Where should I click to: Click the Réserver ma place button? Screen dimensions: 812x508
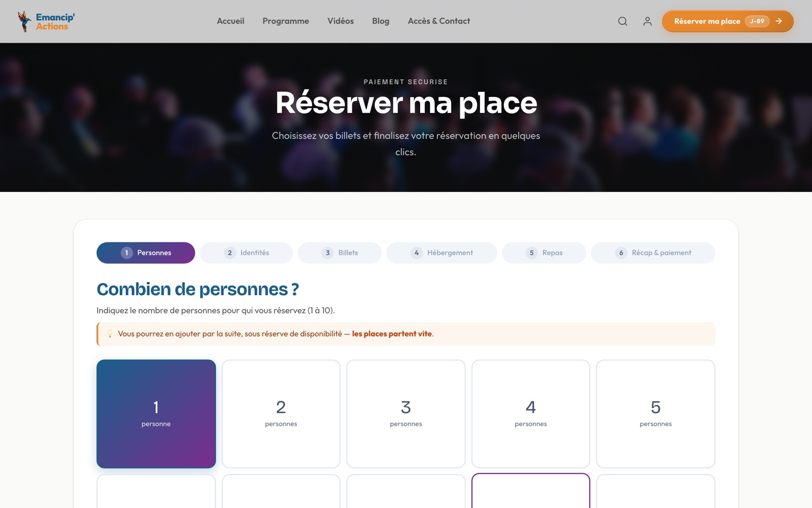click(728, 21)
